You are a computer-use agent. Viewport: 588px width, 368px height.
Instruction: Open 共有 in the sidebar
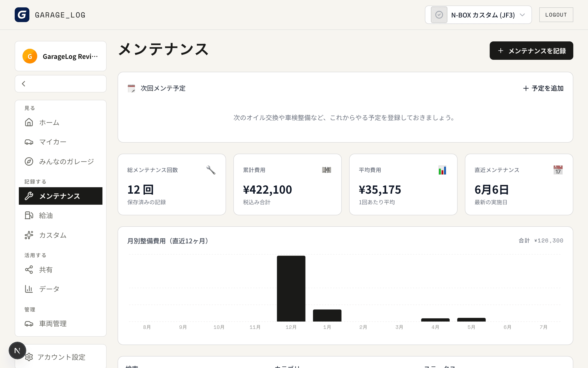(x=60, y=270)
